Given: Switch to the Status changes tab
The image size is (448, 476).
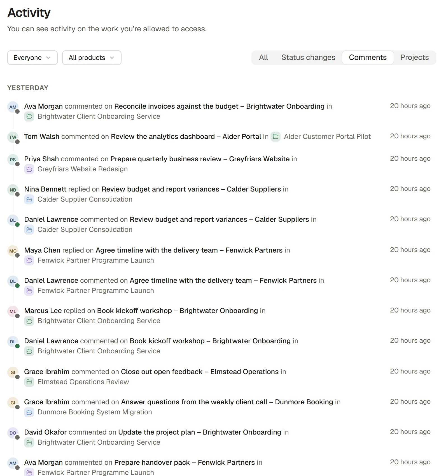Looking at the screenshot, I should (x=308, y=57).
